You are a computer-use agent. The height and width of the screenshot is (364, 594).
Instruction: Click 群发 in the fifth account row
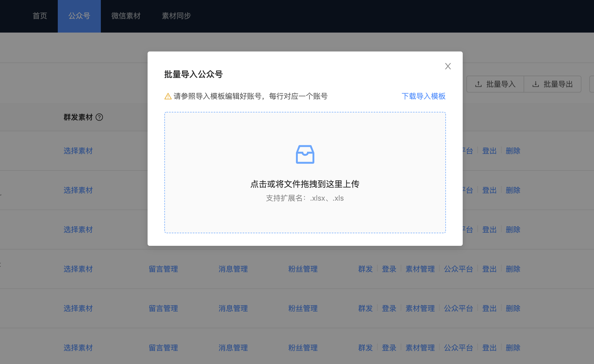[365, 308]
